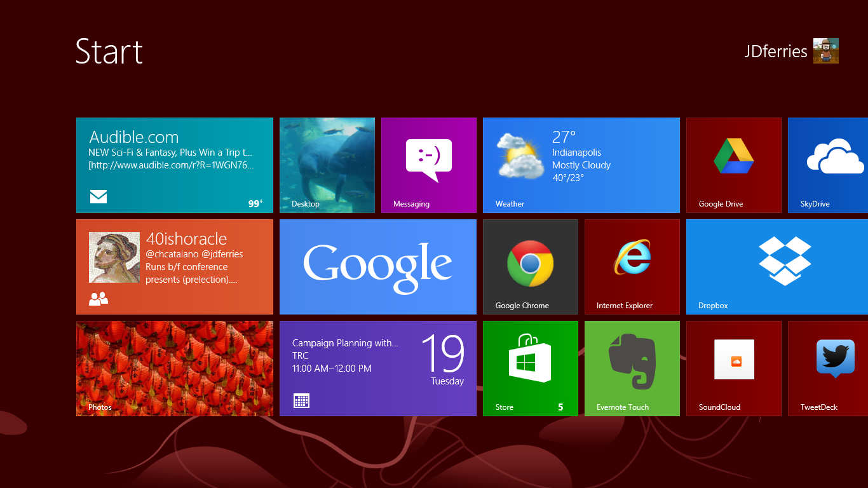Screen dimensions: 868x488
Task: Click the Dropbox tile label
Action: (x=713, y=306)
